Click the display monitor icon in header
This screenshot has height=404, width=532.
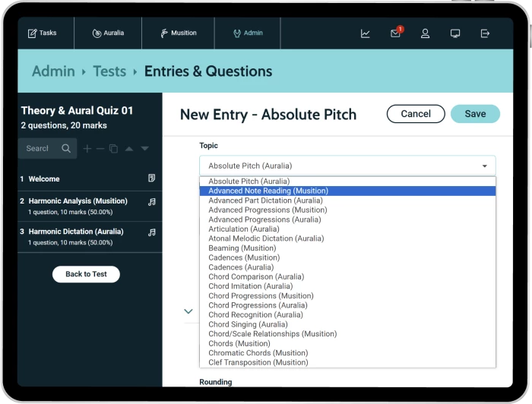pos(455,33)
